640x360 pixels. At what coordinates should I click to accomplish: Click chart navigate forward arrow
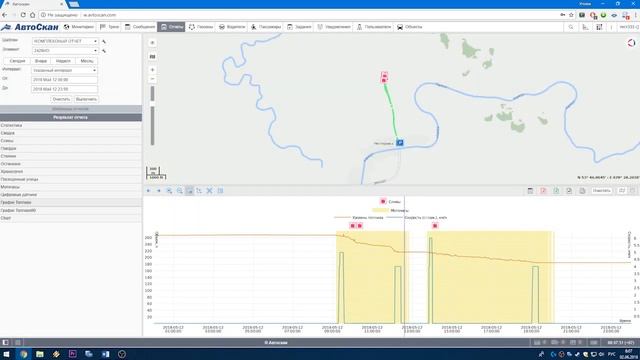[159, 191]
